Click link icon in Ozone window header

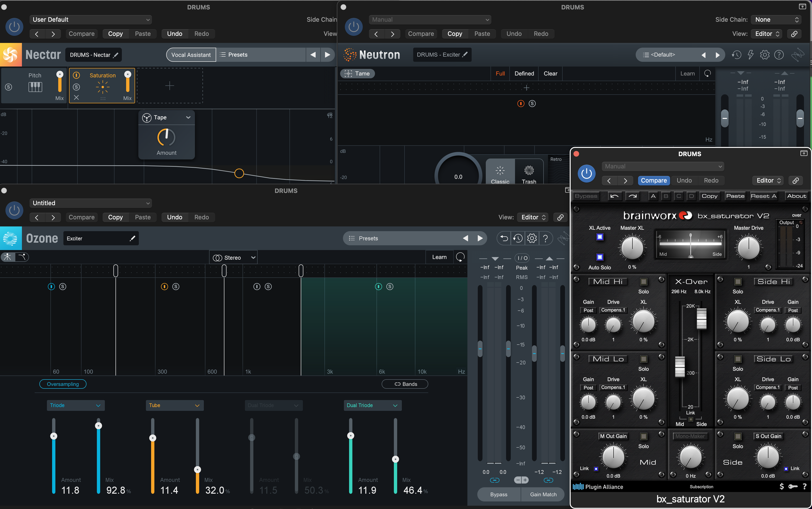(561, 217)
